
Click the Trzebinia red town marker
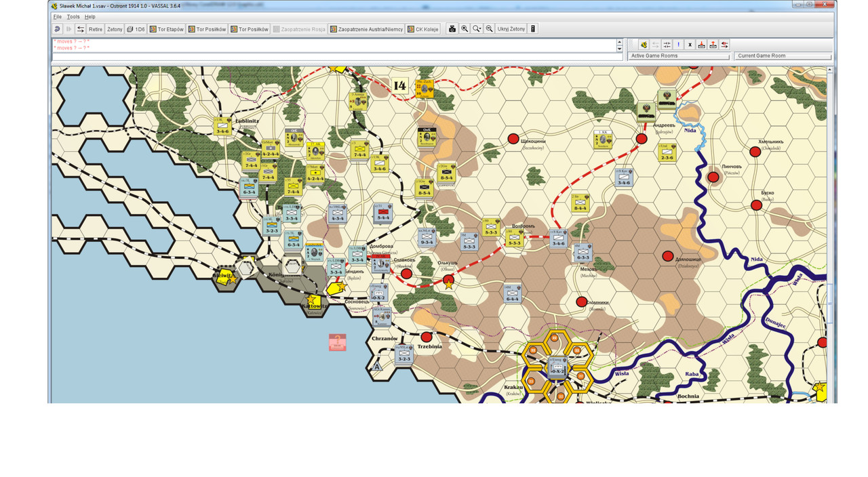pos(426,337)
